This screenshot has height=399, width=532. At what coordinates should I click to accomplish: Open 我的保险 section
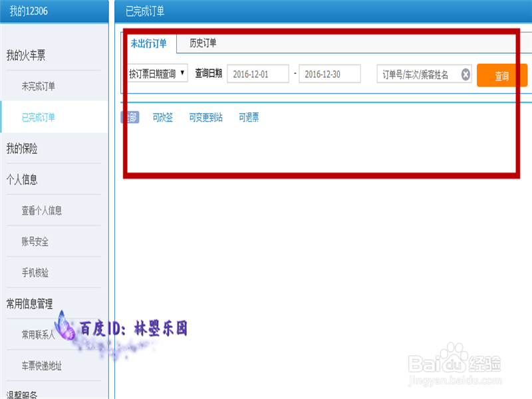coord(22,148)
